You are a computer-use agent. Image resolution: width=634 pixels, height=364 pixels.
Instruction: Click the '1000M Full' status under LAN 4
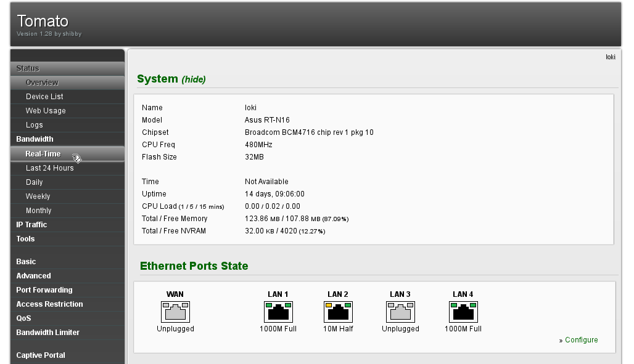(x=463, y=329)
